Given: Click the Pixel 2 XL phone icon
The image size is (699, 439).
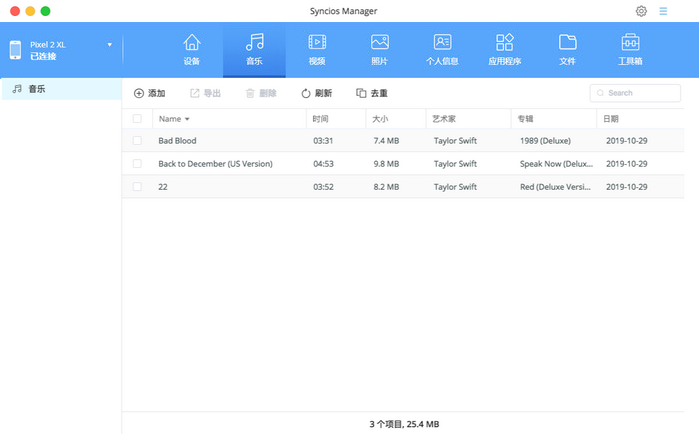Looking at the screenshot, I should point(15,50).
